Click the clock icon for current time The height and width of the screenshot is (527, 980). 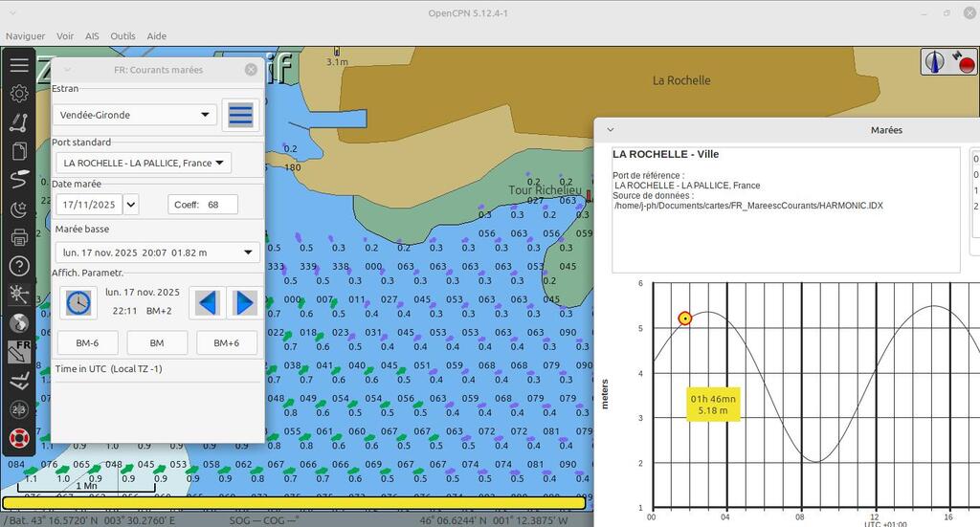78,302
